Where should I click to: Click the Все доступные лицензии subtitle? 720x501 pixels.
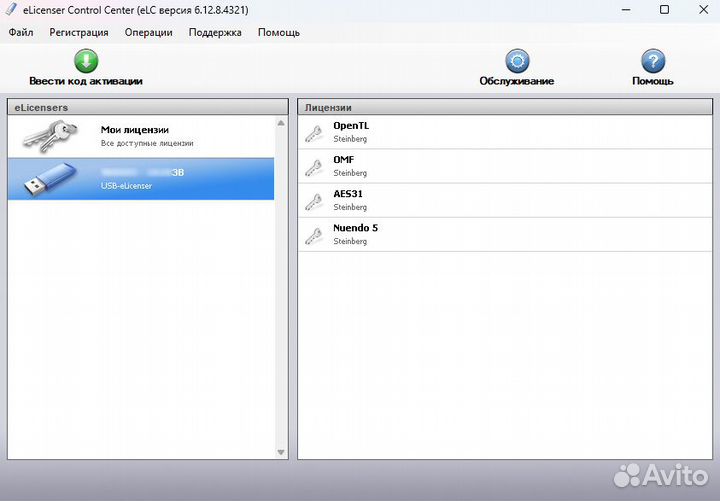tap(147, 143)
